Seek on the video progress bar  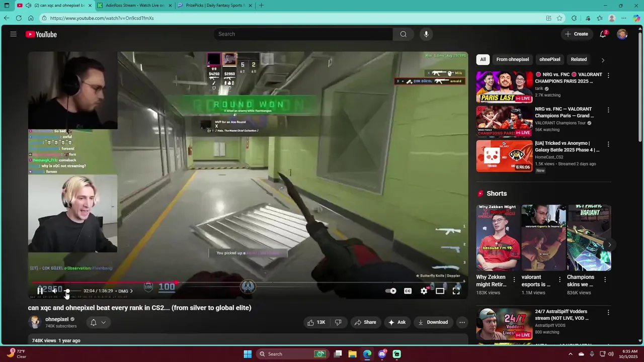[248, 283]
